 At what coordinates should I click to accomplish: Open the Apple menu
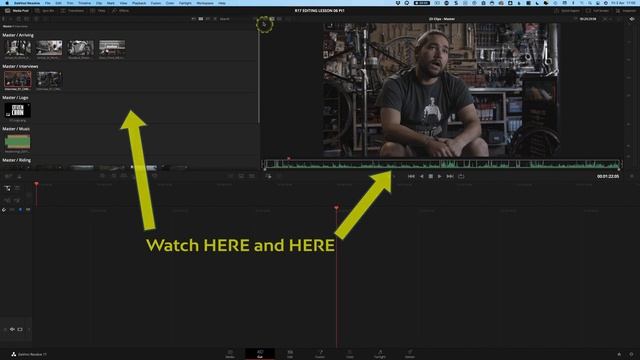coord(7,3)
